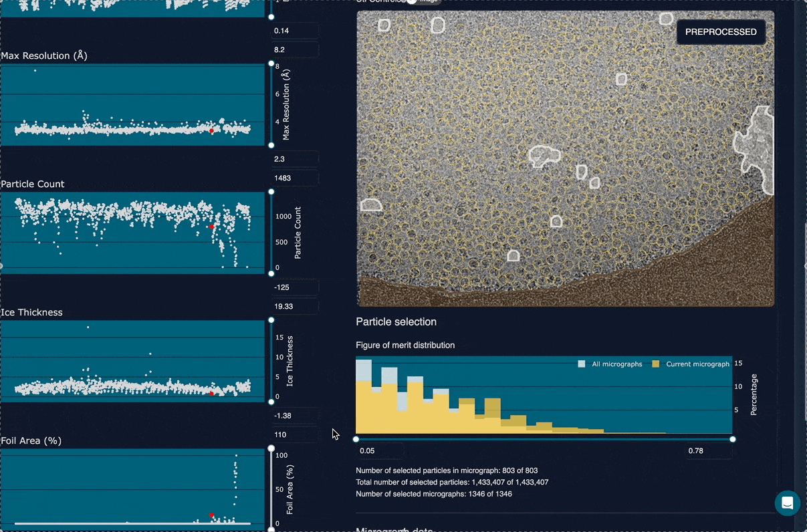This screenshot has height=532, width=807.
Task: Click the Foil Area upper limit 110 field
Action: [x=294, y=435]
